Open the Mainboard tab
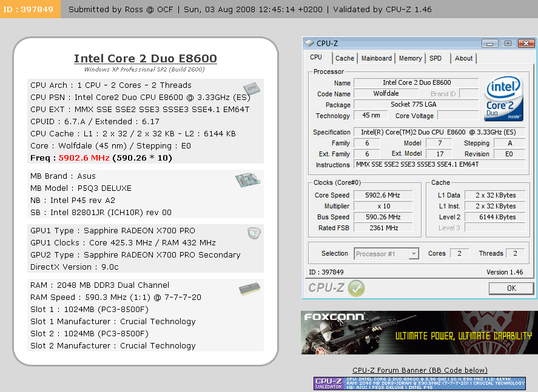Viewport: 538px width, 392px height. pyautogui.click(x=376, y=58)
